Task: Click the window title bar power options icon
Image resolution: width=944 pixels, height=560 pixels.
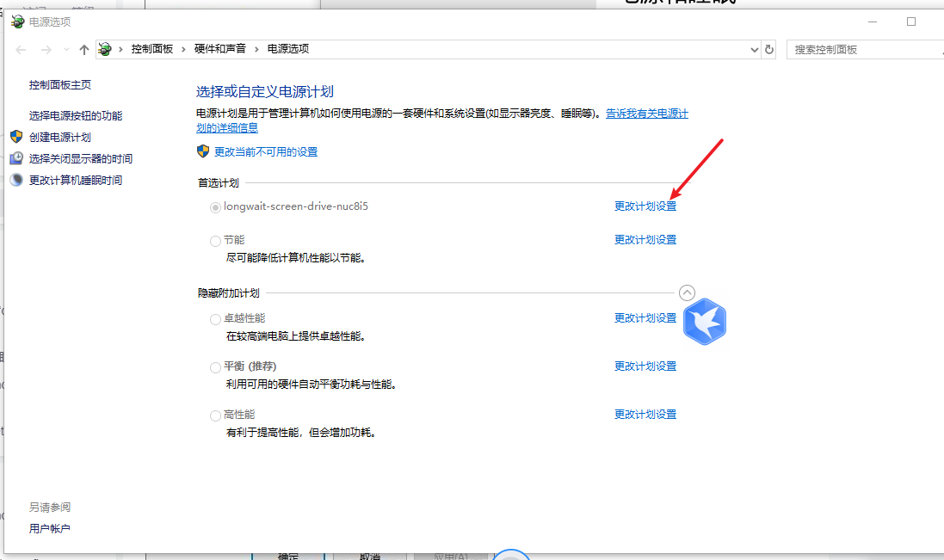Action: pyautogui.click(x=17, y=22)
